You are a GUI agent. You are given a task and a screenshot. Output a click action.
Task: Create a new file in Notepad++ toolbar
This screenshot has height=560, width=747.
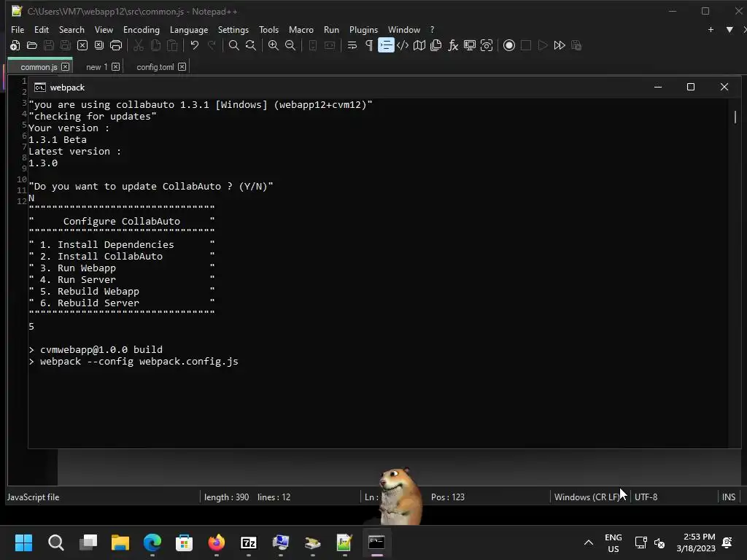coord(15,45)
